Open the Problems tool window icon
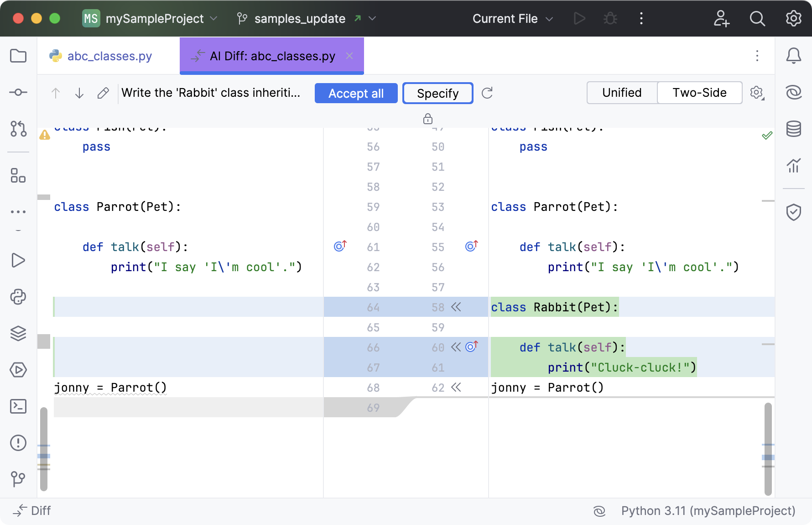Viewport: 812px width, 525px height. (x=18, y=443)
